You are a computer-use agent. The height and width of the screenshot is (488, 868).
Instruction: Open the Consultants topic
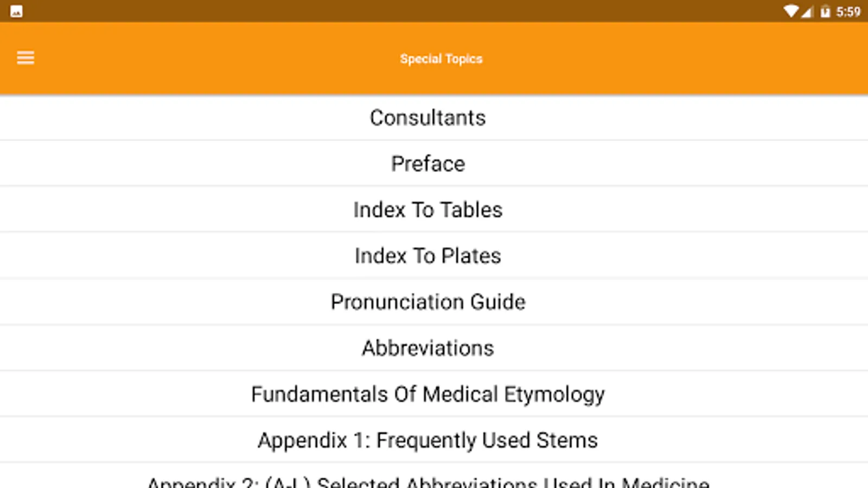click(428, 118)
